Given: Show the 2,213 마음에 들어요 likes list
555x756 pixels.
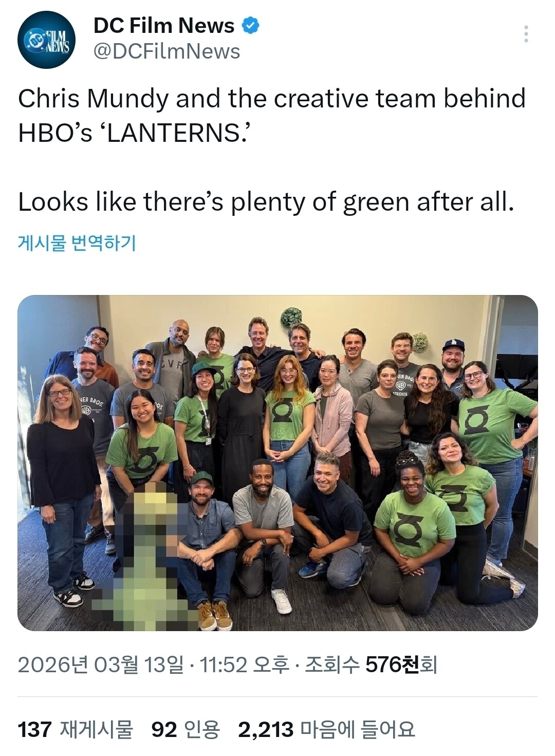Looking at the screenshot, I should coord(327,729).
